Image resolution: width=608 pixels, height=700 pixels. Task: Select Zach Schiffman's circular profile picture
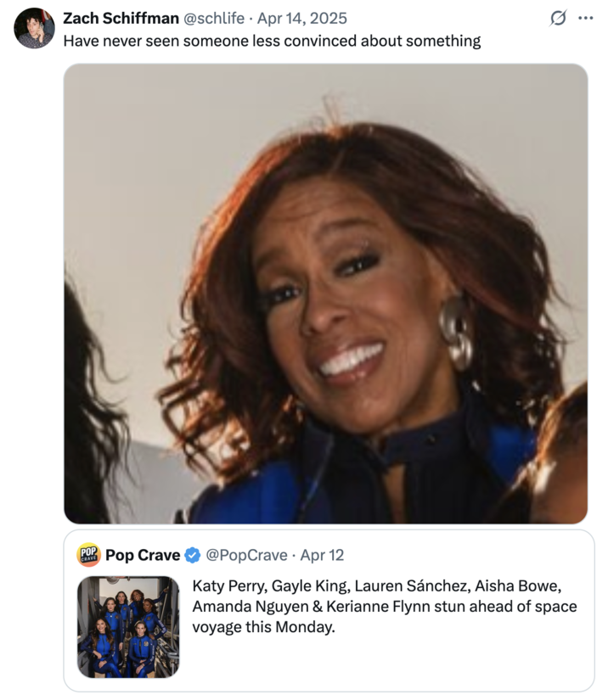pos(35,25)
